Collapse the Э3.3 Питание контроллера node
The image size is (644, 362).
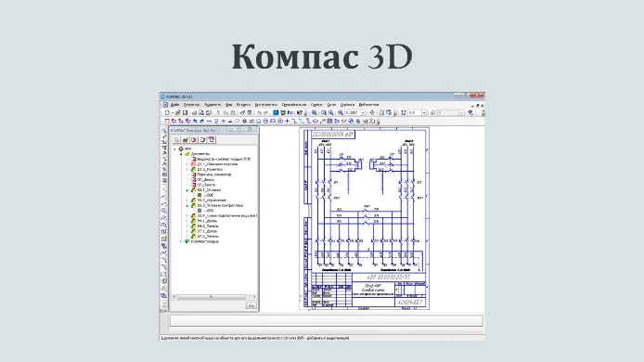187,205
